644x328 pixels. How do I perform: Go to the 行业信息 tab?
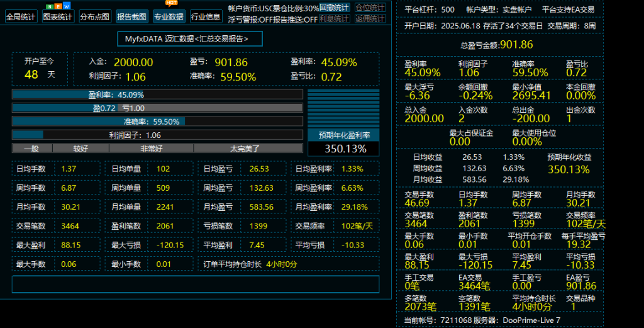[206, 17]
